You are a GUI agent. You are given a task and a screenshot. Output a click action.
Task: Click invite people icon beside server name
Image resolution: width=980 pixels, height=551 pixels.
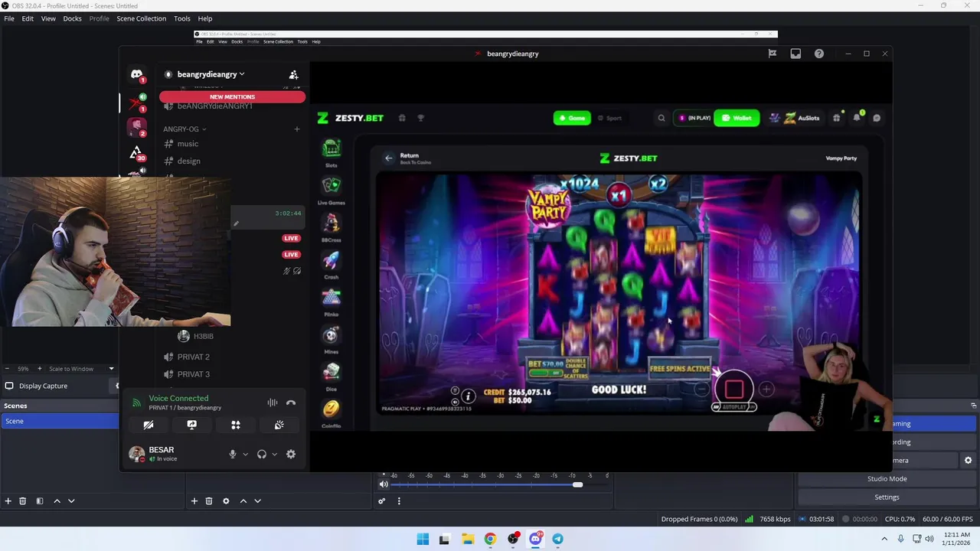tap(293, 75)
